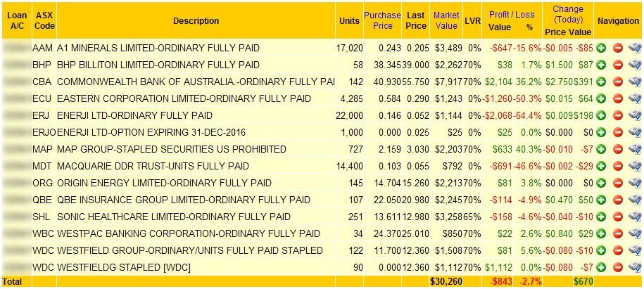The image size is (644, 289).
Task: Click red minus icon in ERJ row
Action: [618, 115]
